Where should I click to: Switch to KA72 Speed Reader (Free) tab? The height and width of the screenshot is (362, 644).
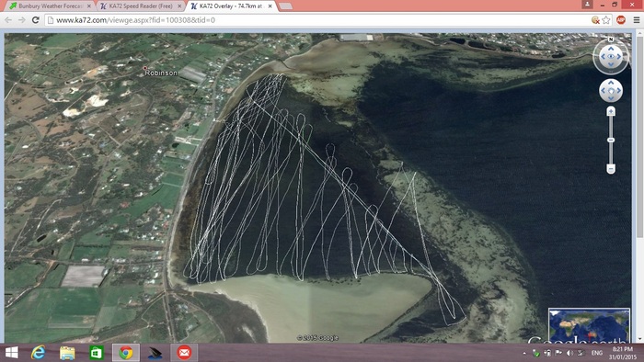[x=141, y=6]
